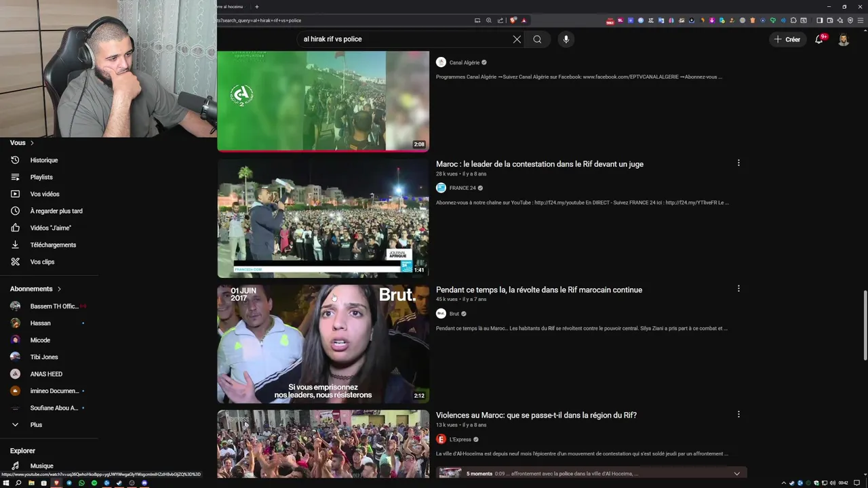
Task: Open title 'Pendant ce temps la, la révolte'
Action: (x=539, y=289)
